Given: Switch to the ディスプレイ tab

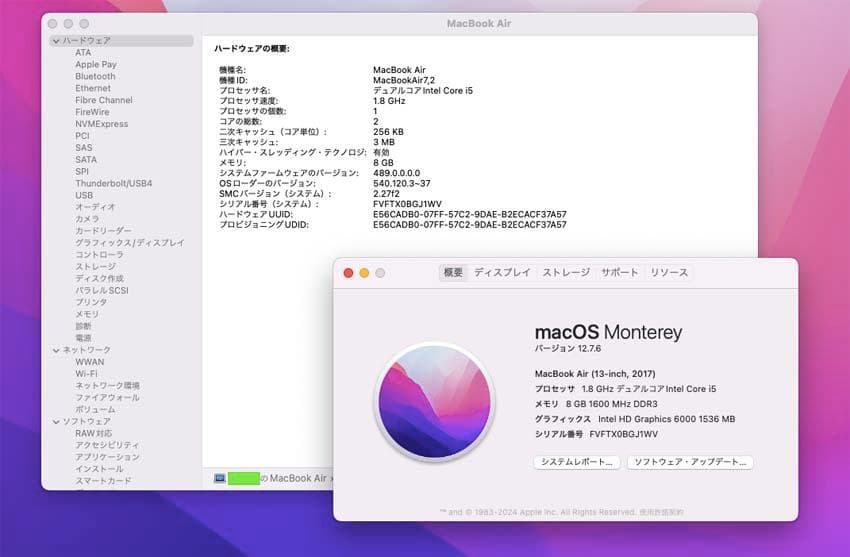Looking at the screenshot, I should pos(502,273).
